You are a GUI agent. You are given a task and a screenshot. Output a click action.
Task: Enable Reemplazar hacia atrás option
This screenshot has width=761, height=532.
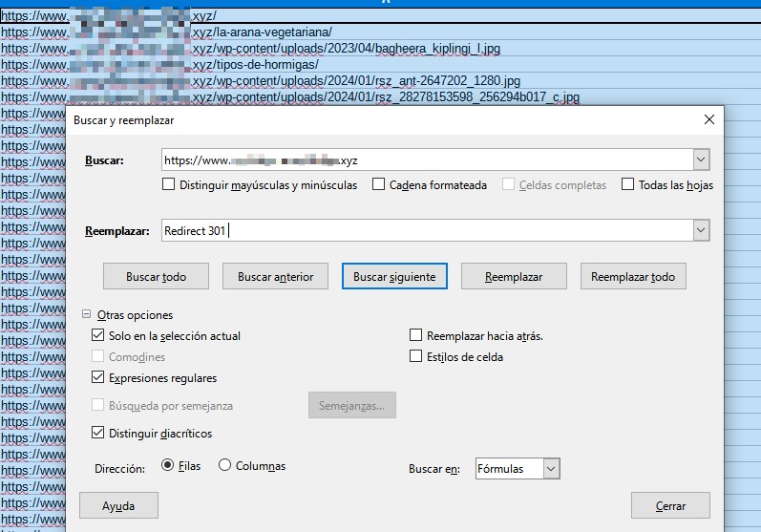click(415, 336)
